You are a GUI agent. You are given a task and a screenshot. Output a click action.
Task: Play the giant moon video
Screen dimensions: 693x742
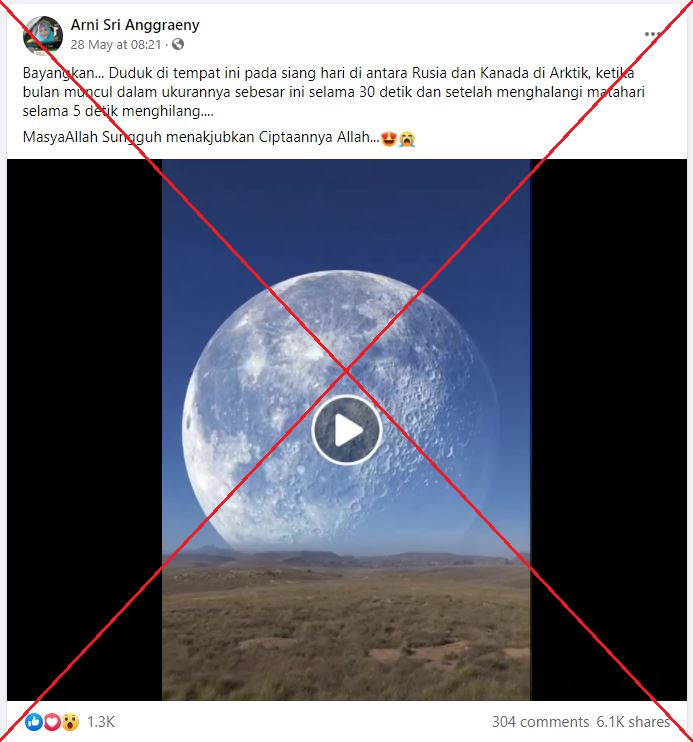click(346, 430)
